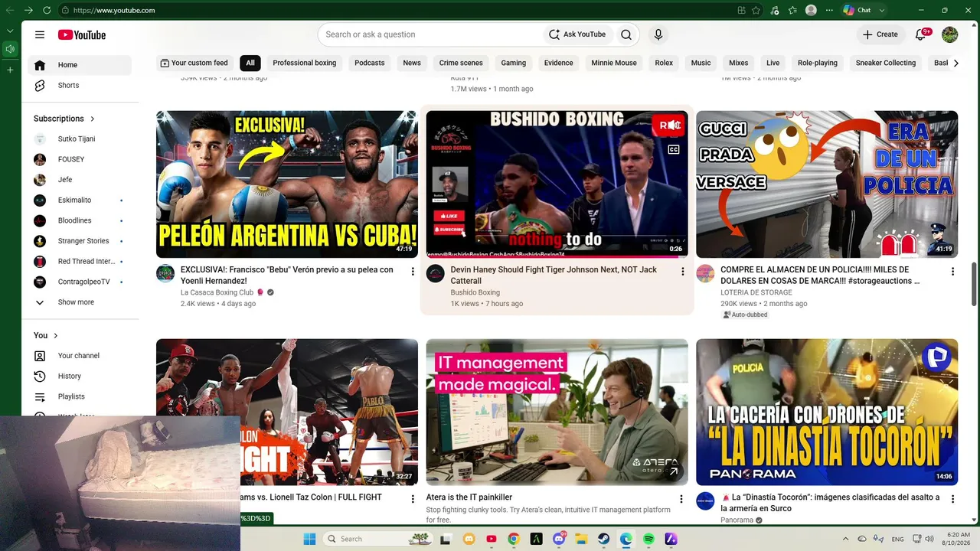Screen dimensions: 980x551
Task: Start voice search with microphone icon
Action: (x=658, y=34)
